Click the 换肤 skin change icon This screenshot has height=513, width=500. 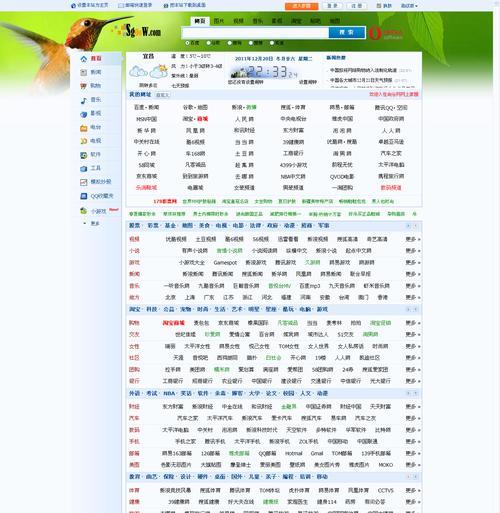click(x=379, y=5)
